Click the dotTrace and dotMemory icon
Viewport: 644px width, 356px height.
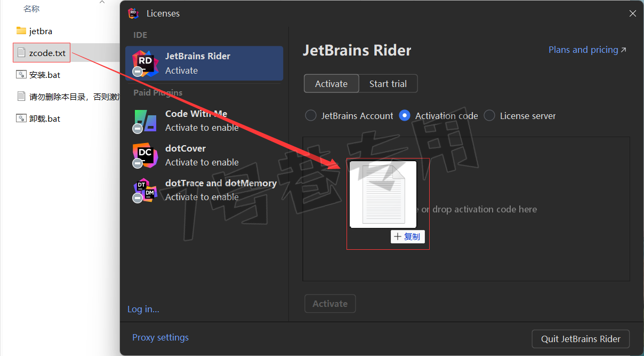tap(145, 190)
